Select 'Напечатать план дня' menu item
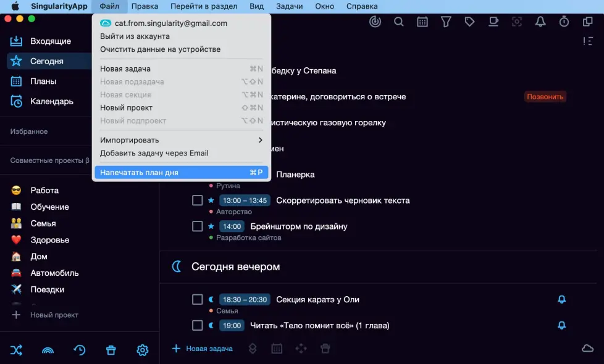This screenshot has width=604, height=364. [x=181, y=172]
